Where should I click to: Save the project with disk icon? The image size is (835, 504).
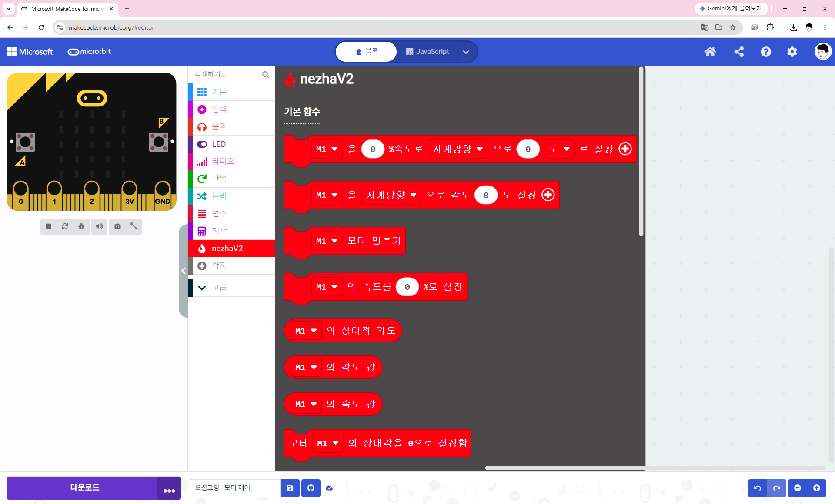[x=290, y=488]
